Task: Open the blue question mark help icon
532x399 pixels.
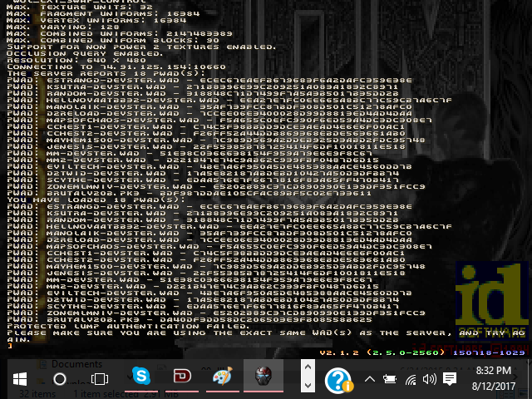Action: (338, 380)
